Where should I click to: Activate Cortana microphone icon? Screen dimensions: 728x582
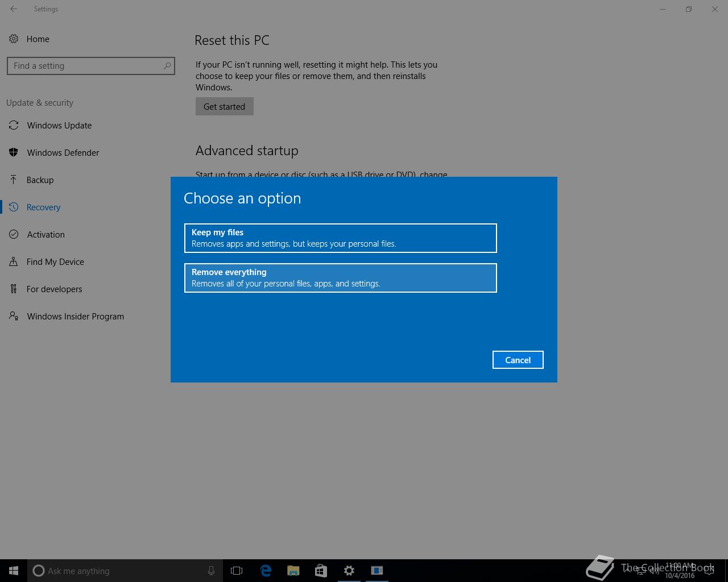pos(211,571)
